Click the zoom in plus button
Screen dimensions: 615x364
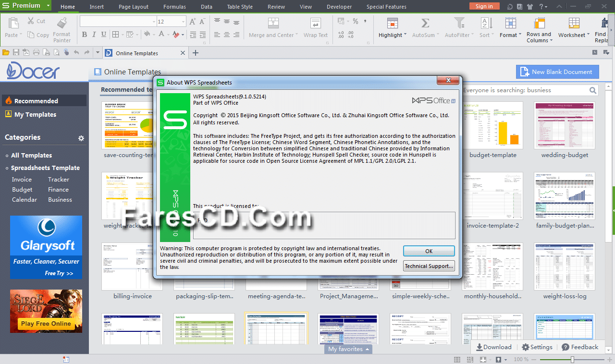click(611, 360)
